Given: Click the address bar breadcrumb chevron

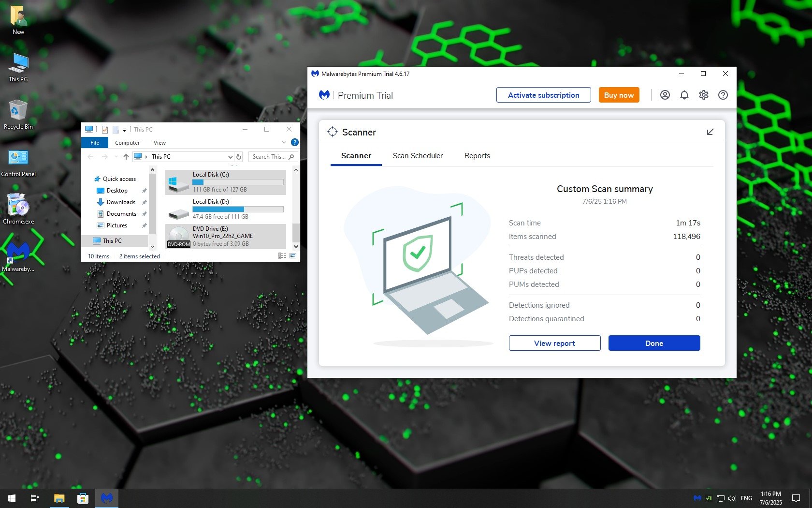Looking at the screenshot, I should (x=146, y=157).
